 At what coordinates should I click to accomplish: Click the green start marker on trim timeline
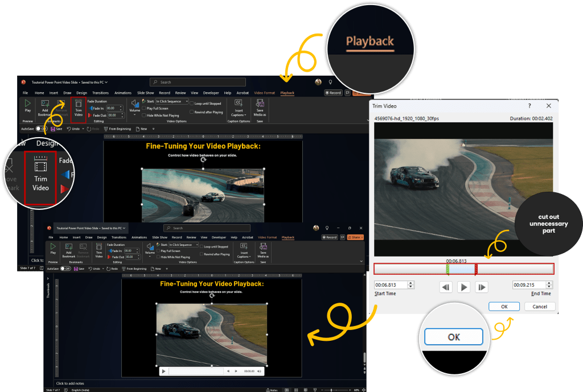448,269
